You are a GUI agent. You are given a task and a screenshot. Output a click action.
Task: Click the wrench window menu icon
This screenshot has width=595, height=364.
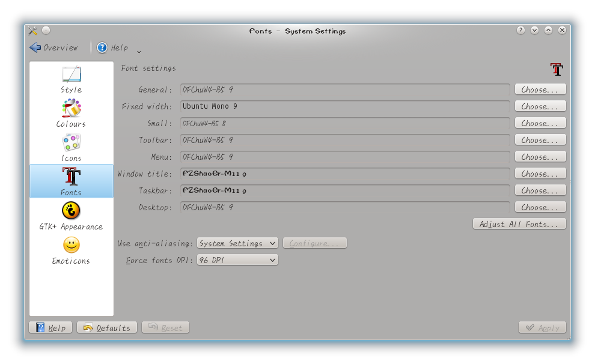pyautogui.click(x=32, y=30)
